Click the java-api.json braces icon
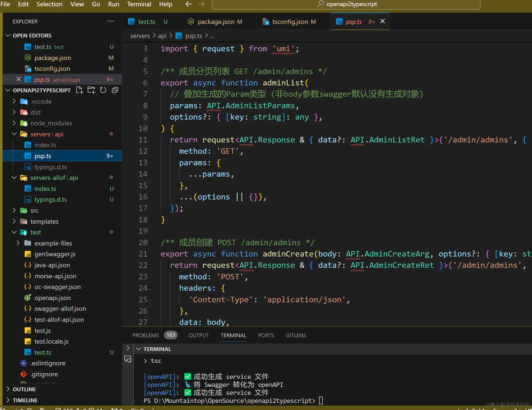 pyautogui.click(x=28, y=265)
